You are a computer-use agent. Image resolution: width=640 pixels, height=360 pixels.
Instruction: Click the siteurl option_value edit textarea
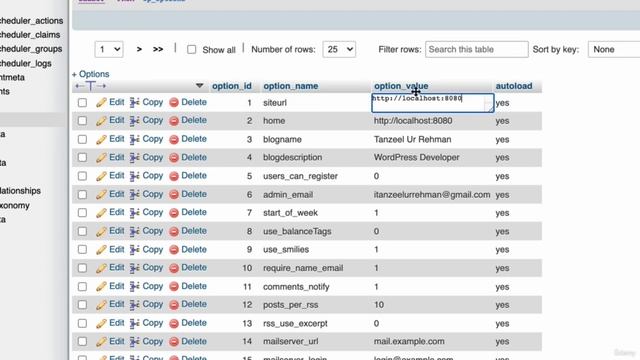[433, 103]
